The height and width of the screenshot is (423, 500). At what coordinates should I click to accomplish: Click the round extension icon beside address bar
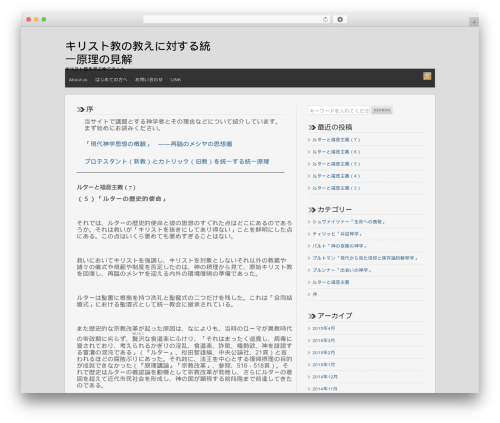[340, 20]
